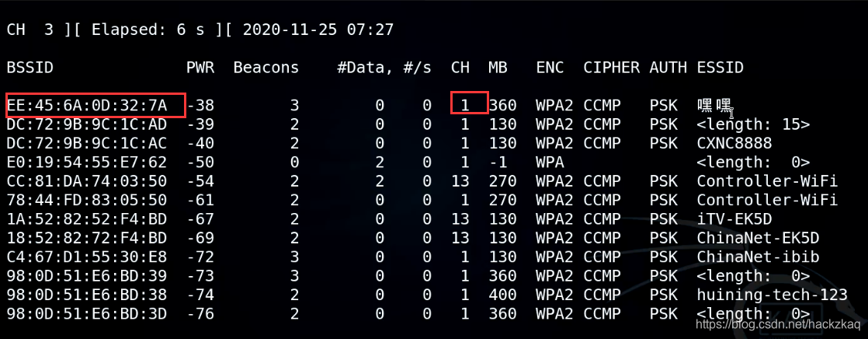
Task: Select BSSID 1A:52:82:52:F4:BD
Action: 87,219
